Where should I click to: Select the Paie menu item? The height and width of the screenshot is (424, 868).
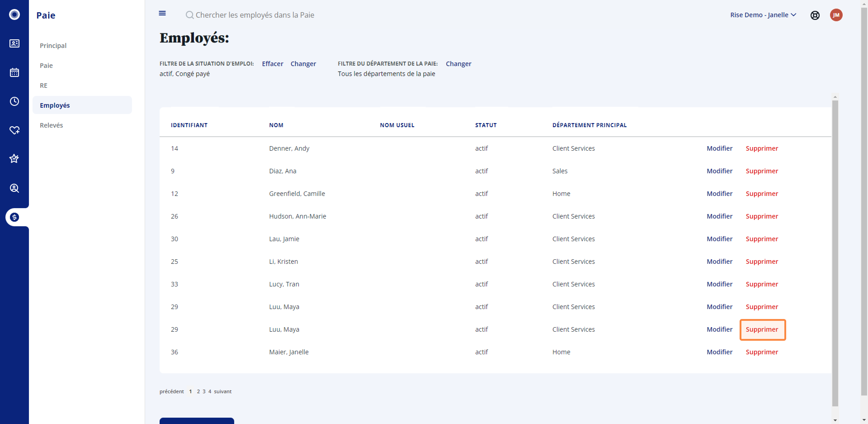coord(46,65)
